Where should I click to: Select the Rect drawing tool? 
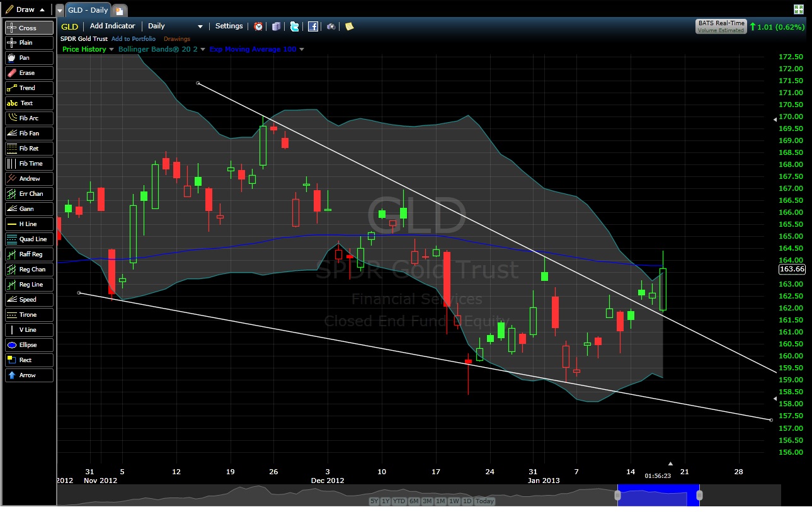click(29, 360)
